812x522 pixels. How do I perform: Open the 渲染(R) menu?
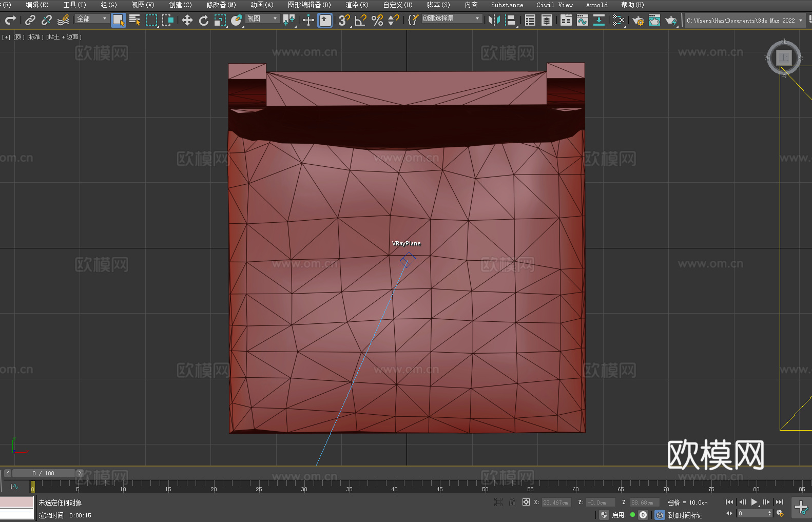click(357, 5)
